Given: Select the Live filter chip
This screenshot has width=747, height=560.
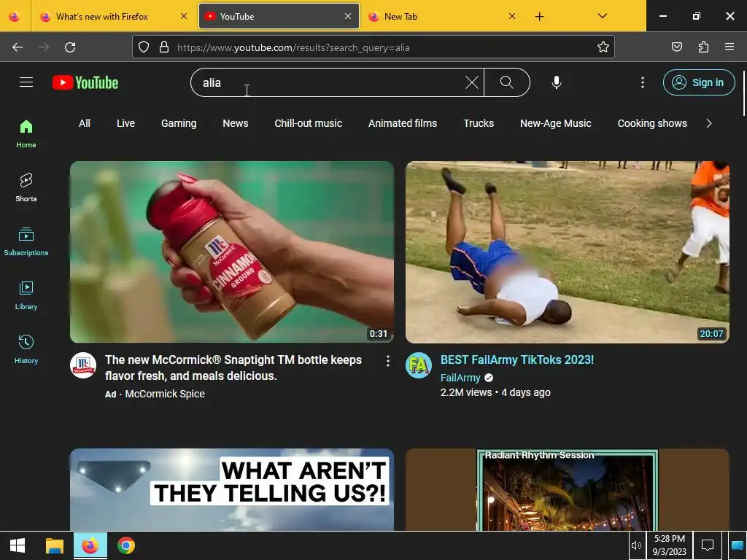Looking at the screenshot, I should (x=125, y=123).
